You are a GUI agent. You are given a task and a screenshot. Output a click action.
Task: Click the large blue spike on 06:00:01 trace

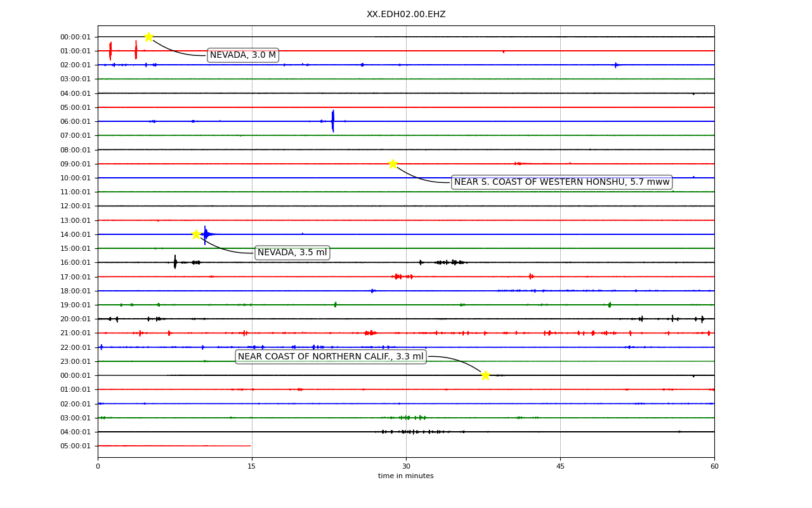point(332,121)
